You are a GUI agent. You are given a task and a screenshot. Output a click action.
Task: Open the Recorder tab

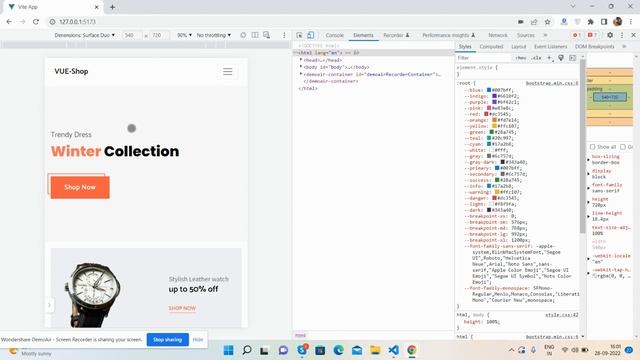(x=396, y=36)
